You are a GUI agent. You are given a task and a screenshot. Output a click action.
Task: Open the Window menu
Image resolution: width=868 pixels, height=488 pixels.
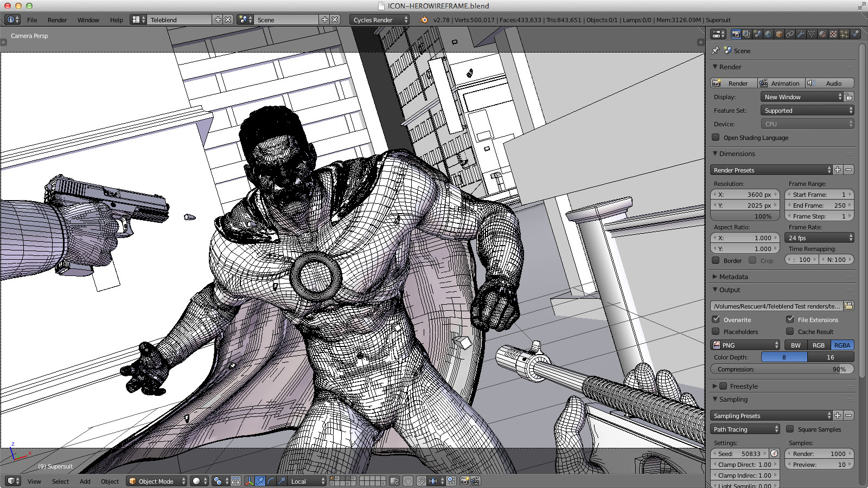coord(88,20)
